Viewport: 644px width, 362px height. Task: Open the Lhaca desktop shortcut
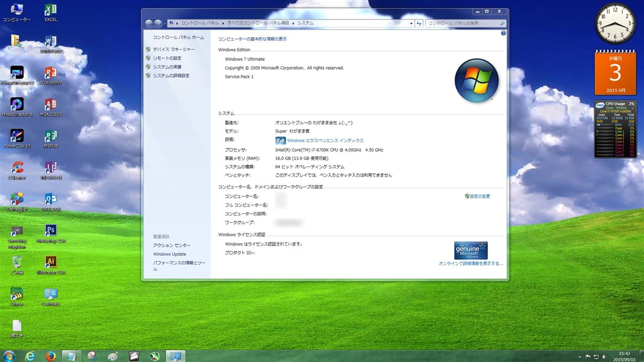(17, 297)
